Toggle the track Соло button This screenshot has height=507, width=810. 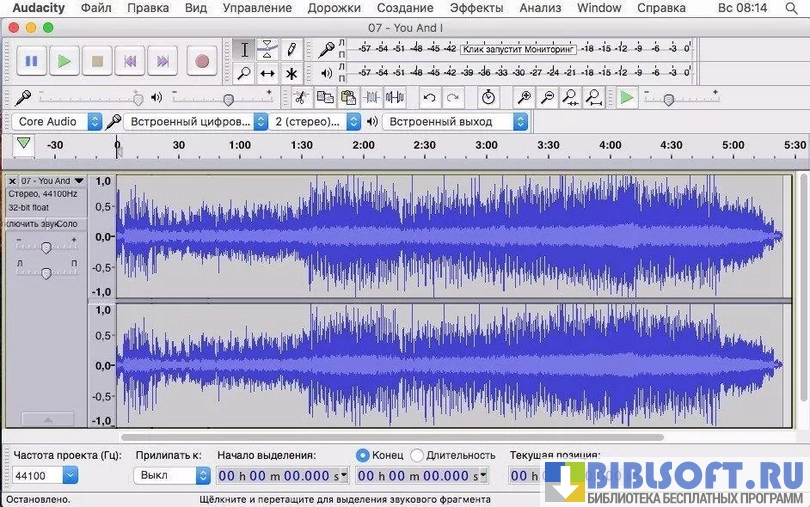coord(67,223)
